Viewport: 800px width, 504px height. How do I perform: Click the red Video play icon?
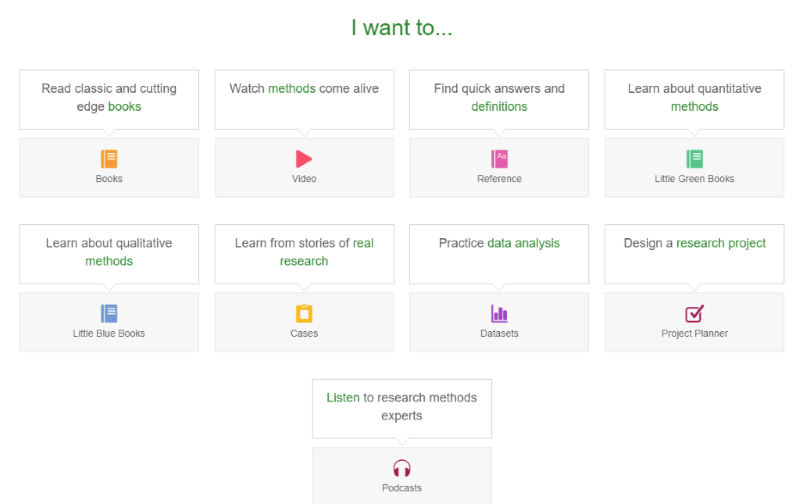click(304, 158)
